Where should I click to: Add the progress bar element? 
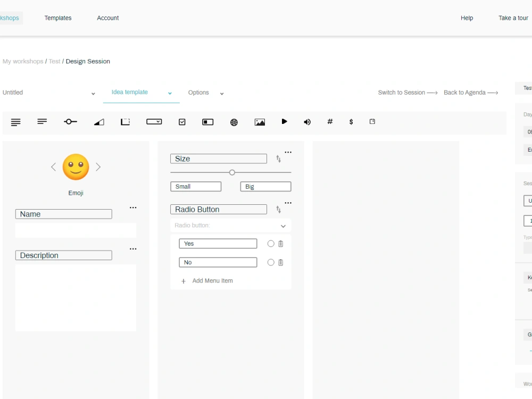(207, 122)
